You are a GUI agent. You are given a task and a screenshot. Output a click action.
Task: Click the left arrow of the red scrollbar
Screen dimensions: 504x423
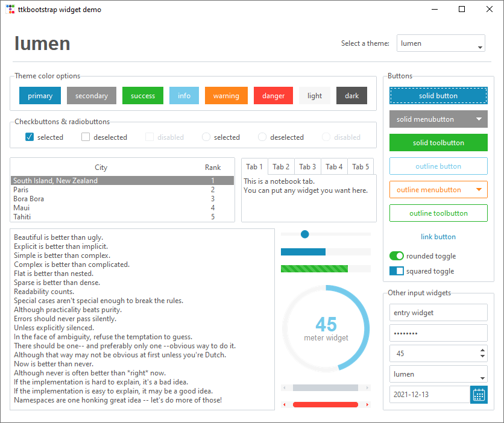(283, 404)
